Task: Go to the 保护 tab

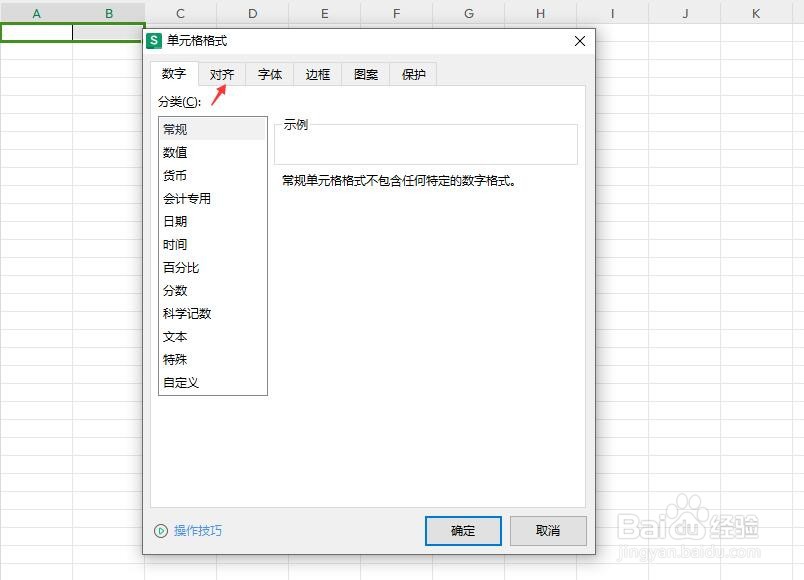Action: [x=413, y=74]
